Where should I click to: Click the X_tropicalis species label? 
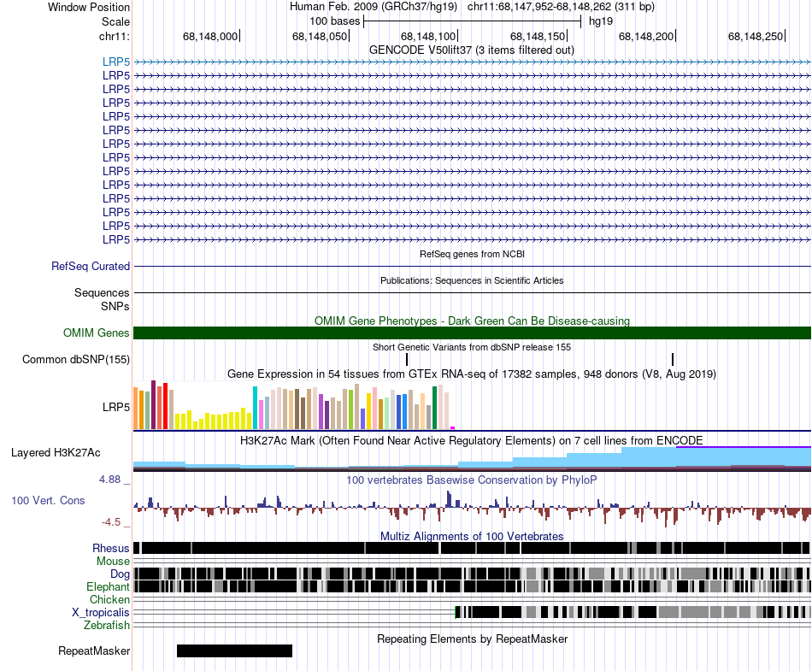[101, 613]
